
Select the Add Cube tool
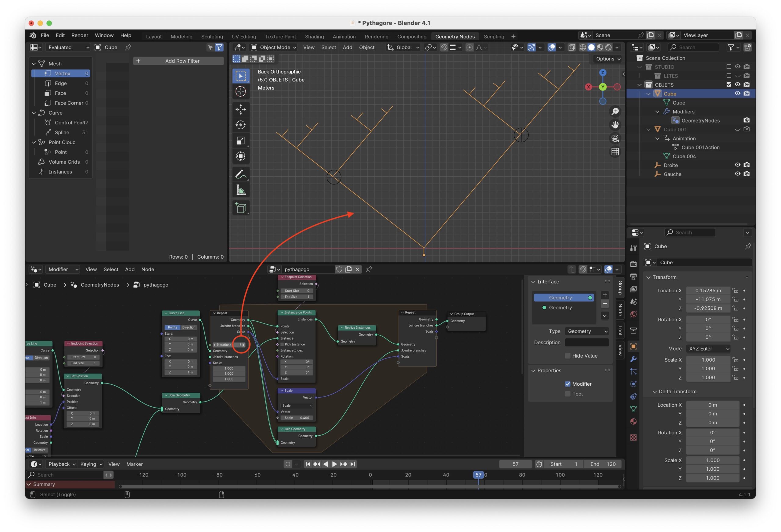(241, 208)
